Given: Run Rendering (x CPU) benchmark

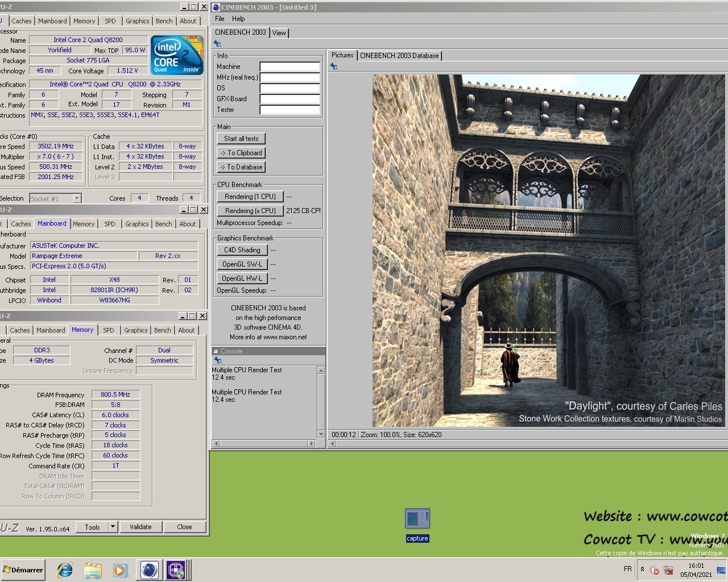Looking at the screenshot, I should pos(250,211).
